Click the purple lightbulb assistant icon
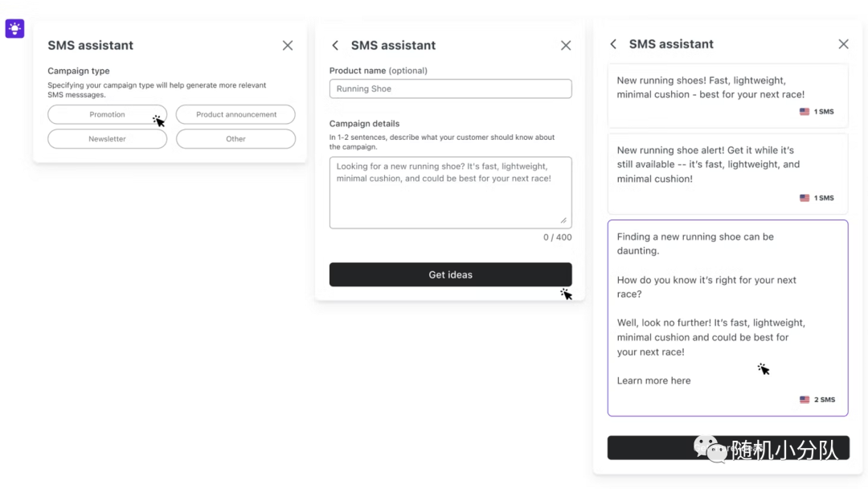Screen dimensions: 868x489 pyautogui.click(x=15, y=28)
